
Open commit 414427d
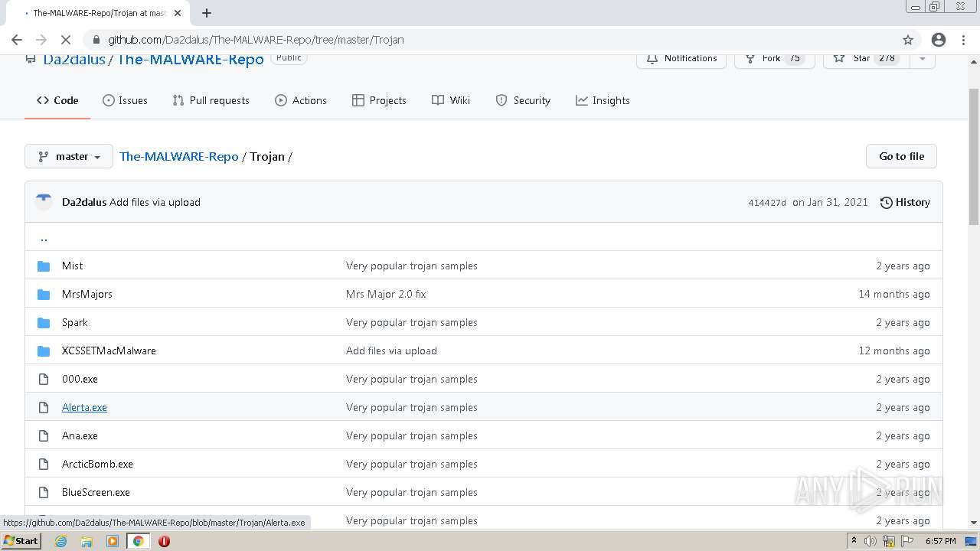[x=767, y=203]
